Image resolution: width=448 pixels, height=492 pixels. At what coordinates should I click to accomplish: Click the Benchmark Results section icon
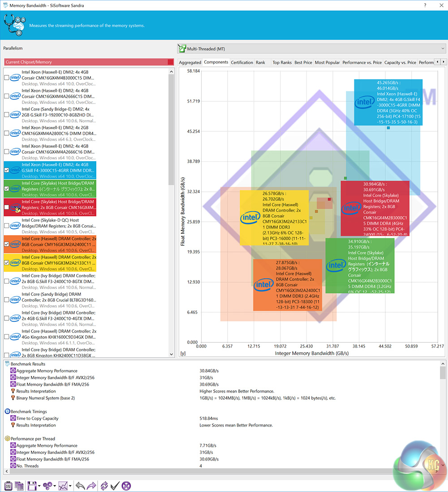8,364
